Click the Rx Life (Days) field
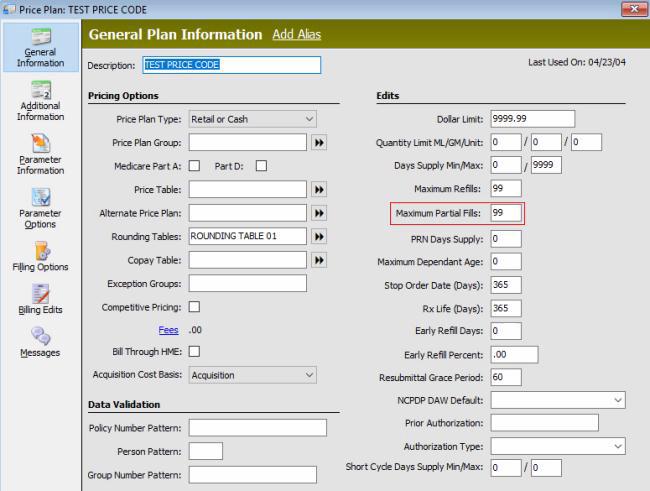Screen dimensions: 650x491 point(506,308)
